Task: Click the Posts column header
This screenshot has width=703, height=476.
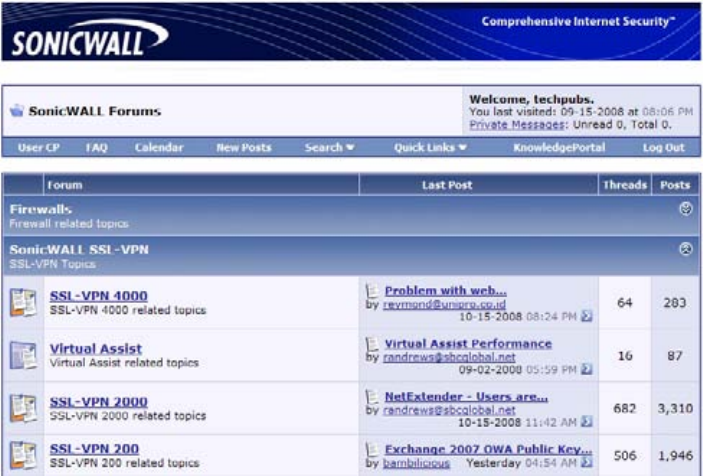Action: pos(675,185)
